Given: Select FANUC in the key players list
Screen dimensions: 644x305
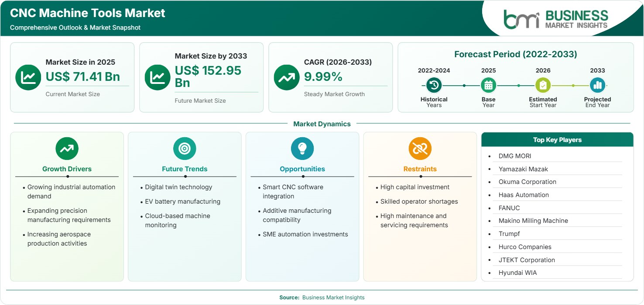Looking at the screenshot, I should (x=509, y=208).
